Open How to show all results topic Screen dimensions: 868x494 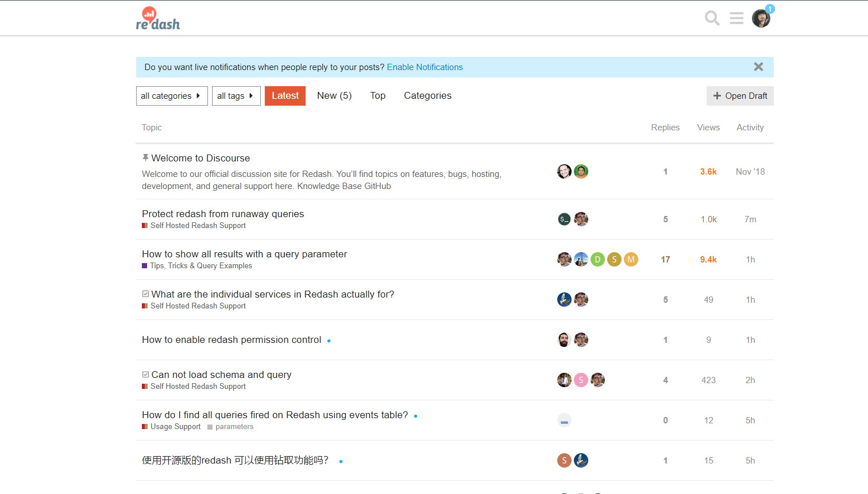244,254
